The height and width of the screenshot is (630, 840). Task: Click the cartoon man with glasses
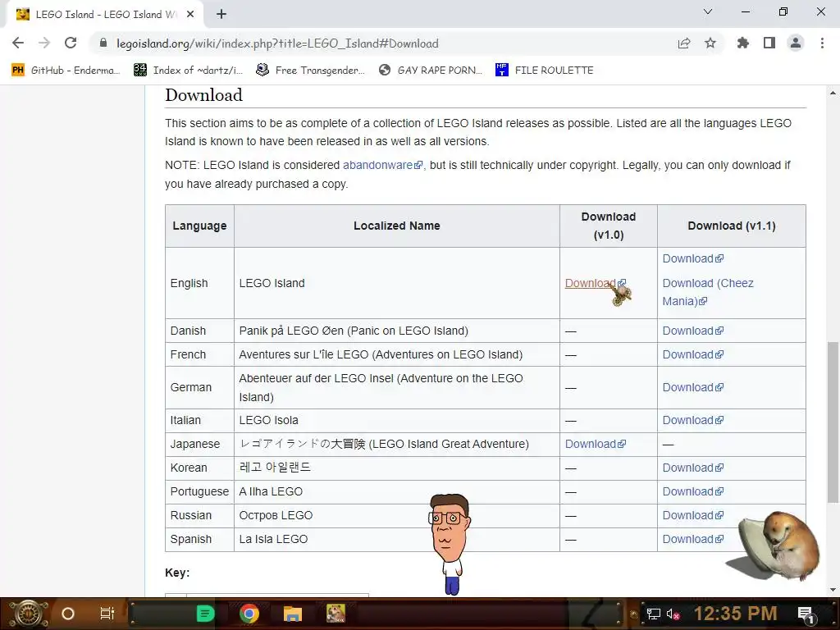click(450, 544)
